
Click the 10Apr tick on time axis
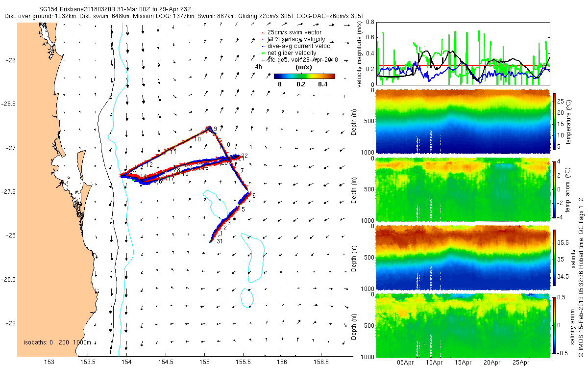(434, 363)
